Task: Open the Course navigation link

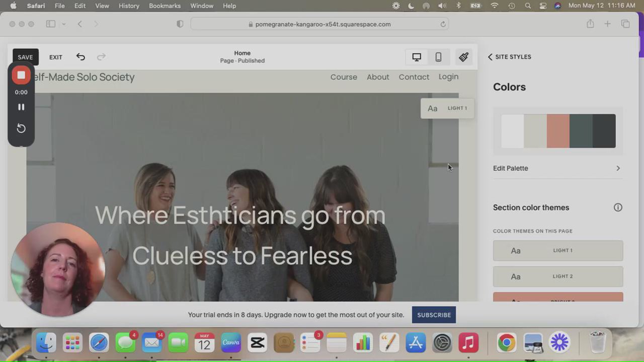Action: click(x=344, y=77)
